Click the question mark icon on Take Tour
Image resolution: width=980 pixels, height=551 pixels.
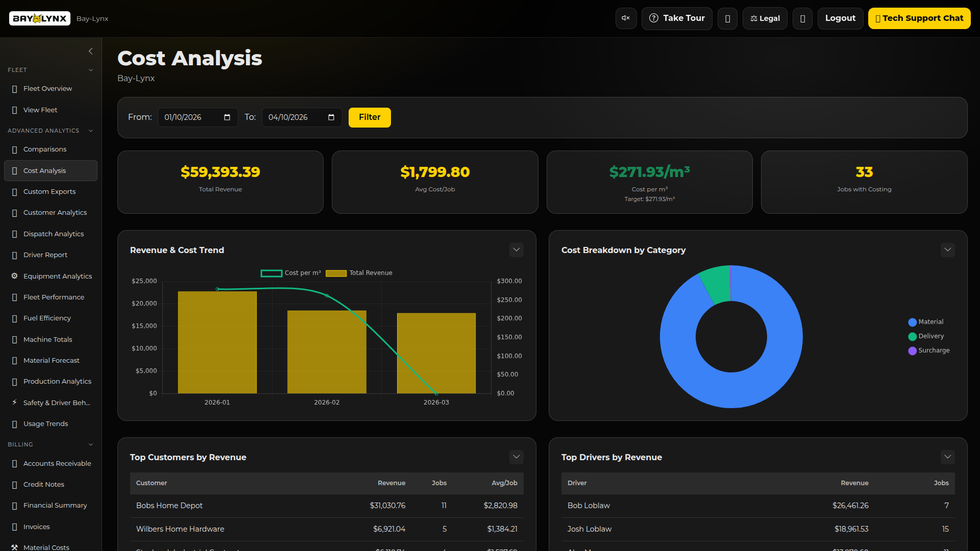pos(654,18)
